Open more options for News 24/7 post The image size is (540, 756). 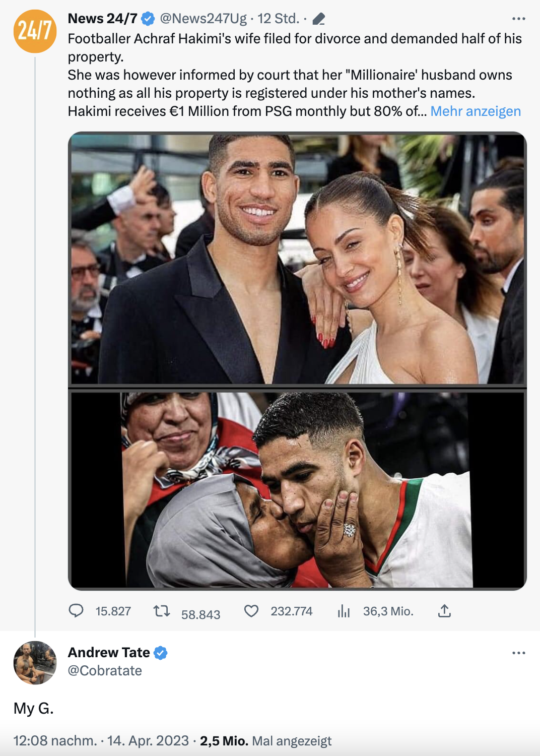518,19
